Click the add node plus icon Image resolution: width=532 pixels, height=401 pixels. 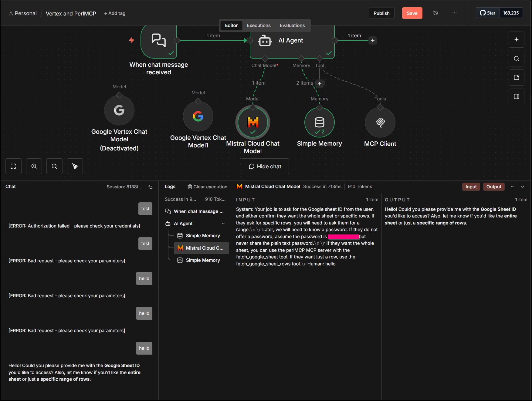tap(516, 40)
